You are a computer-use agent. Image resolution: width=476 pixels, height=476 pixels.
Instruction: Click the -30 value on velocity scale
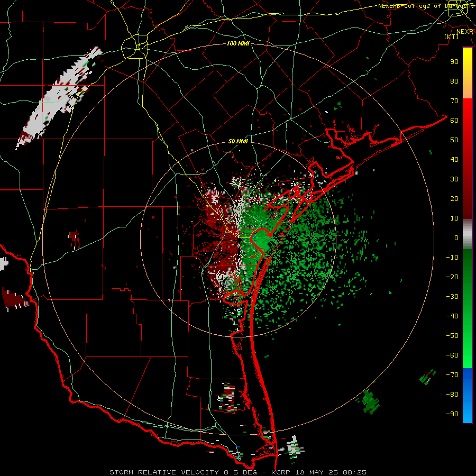click(x=452, y=297)
